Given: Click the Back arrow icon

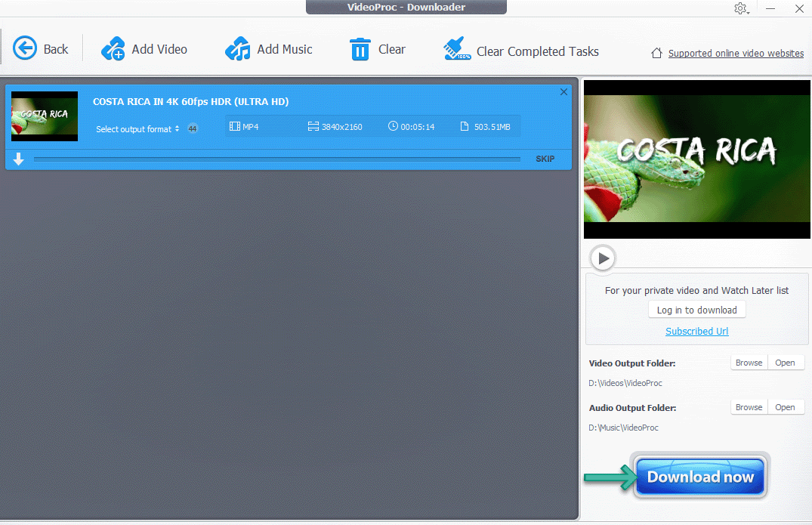Looking at the screenshot, I should 24,48.
